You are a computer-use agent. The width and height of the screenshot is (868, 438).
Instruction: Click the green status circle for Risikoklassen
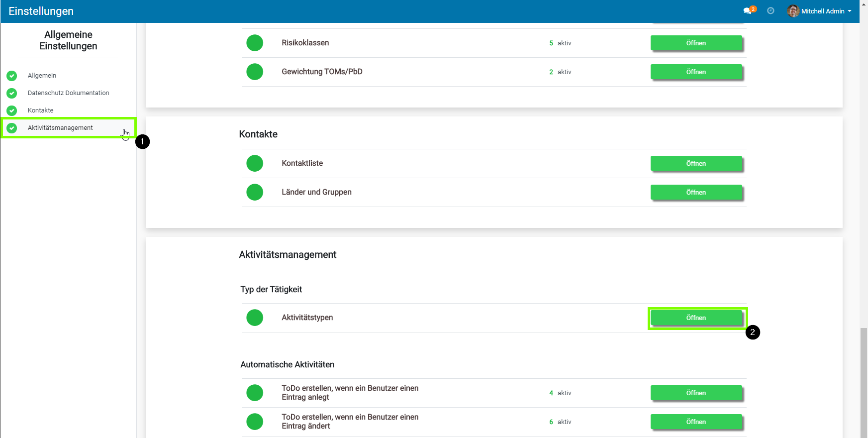(255, 43)
